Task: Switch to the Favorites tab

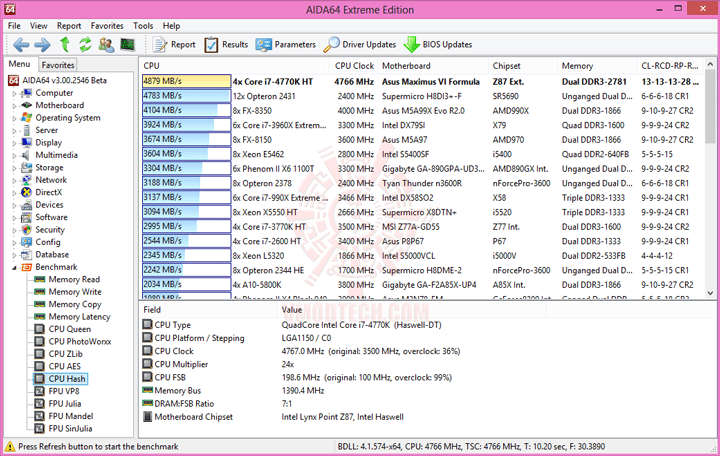Action: tap(58, 65)
